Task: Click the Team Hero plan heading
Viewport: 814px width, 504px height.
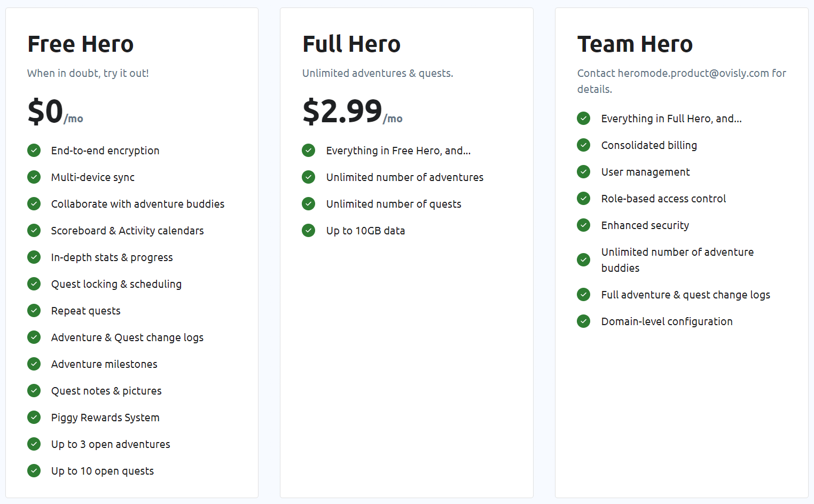Action: pyautogui.click(x=635, y=44)
